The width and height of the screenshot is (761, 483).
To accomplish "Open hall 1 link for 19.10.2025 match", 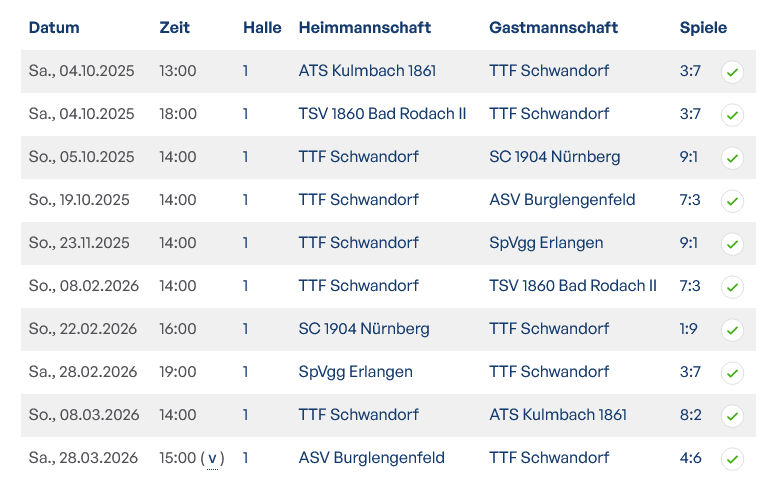I will 246,200.
